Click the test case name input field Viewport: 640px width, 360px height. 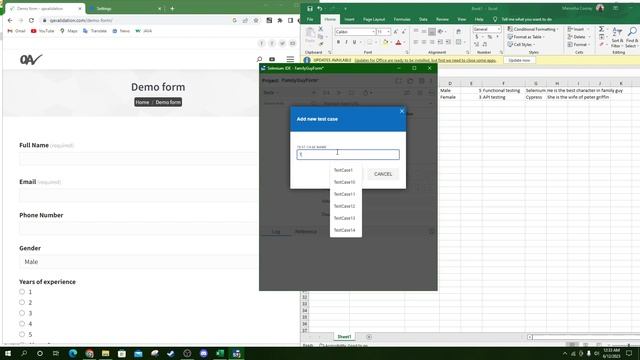pyautogui.click(x=348, y=154)
